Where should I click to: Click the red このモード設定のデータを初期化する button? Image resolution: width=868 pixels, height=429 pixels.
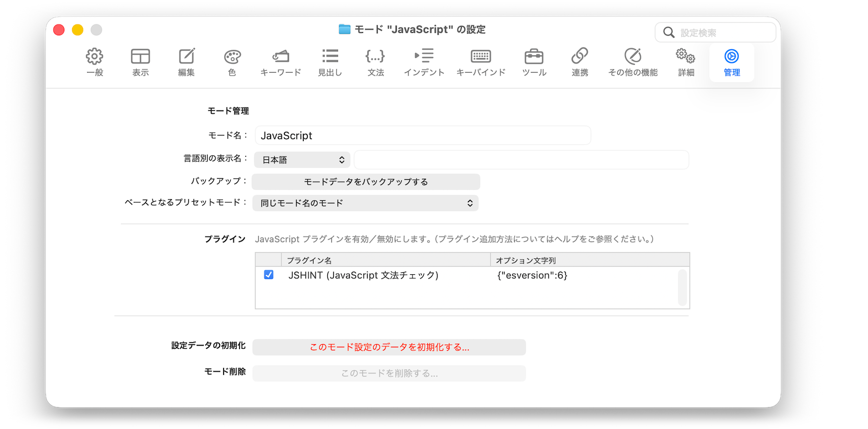389,347
